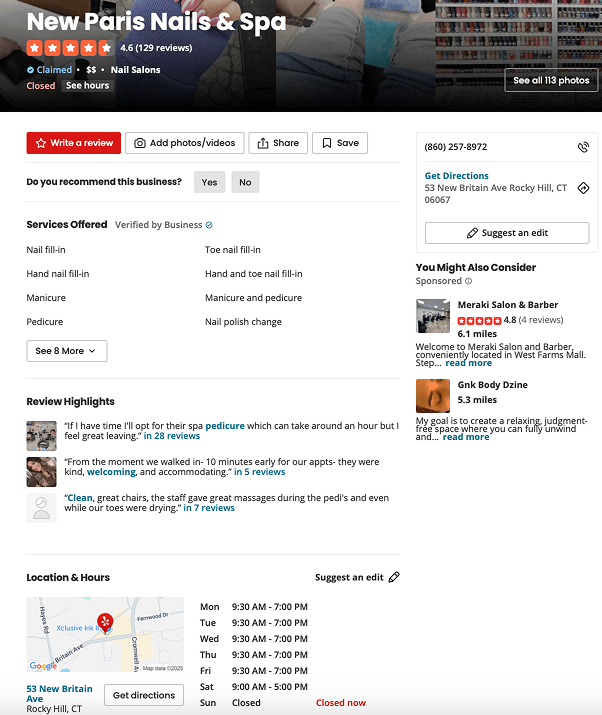
Task: Click Saturday hours 9:00 AM - 5:00 PM
Action: tap(270, 687)
